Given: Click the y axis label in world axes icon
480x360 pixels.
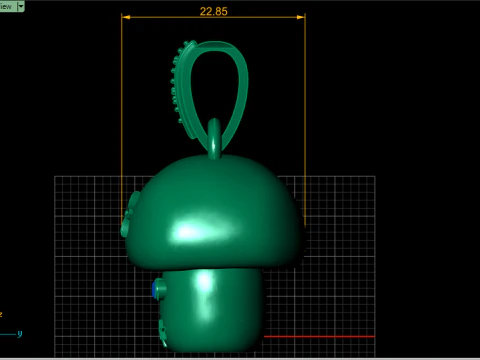Looking at the screenshot, I should [x=20, y=333].
